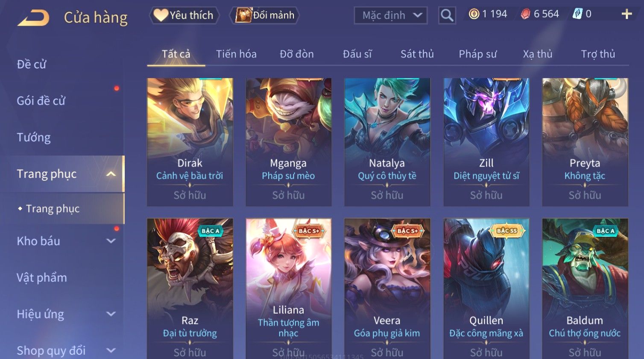Select the Liliana Thần tượng âm nhạc skin
This screenshot has width=644, height=359.
[289, 288]
